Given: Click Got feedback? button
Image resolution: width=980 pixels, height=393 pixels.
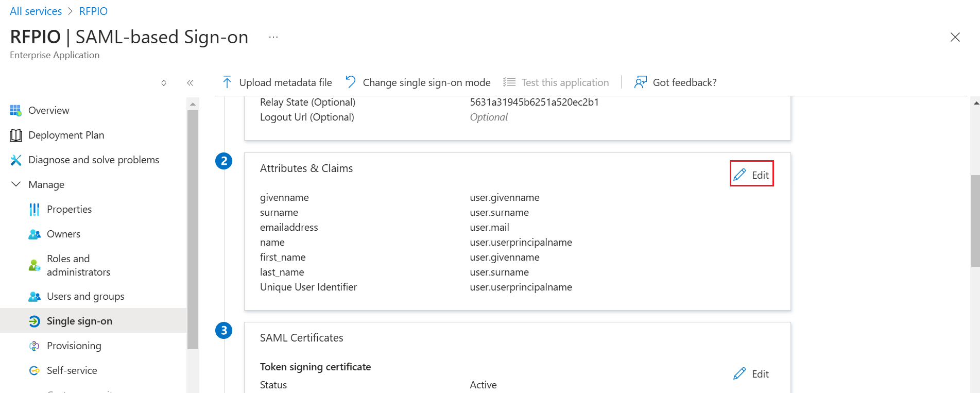Looking at the screenshot, I should (x=675, y=82).
